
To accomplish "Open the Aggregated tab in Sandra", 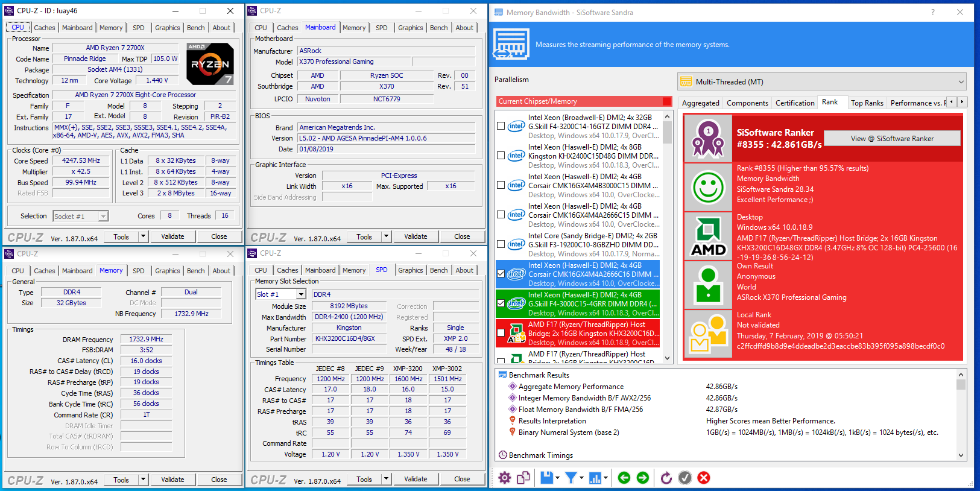I will 701,103.
